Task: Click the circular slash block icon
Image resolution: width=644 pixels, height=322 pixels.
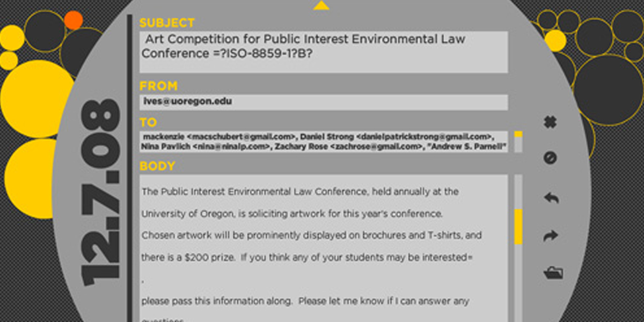Action: pyautogui.click(x=550, y=158)
